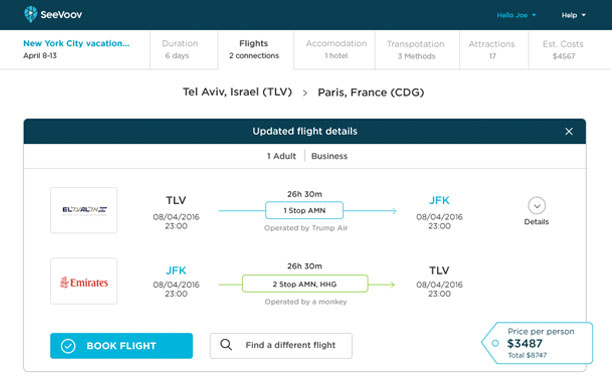The image size is (612, 376).
Task: Click the SeeVoov logo icon
Action: pyautogui.click(x=30, y=14)
